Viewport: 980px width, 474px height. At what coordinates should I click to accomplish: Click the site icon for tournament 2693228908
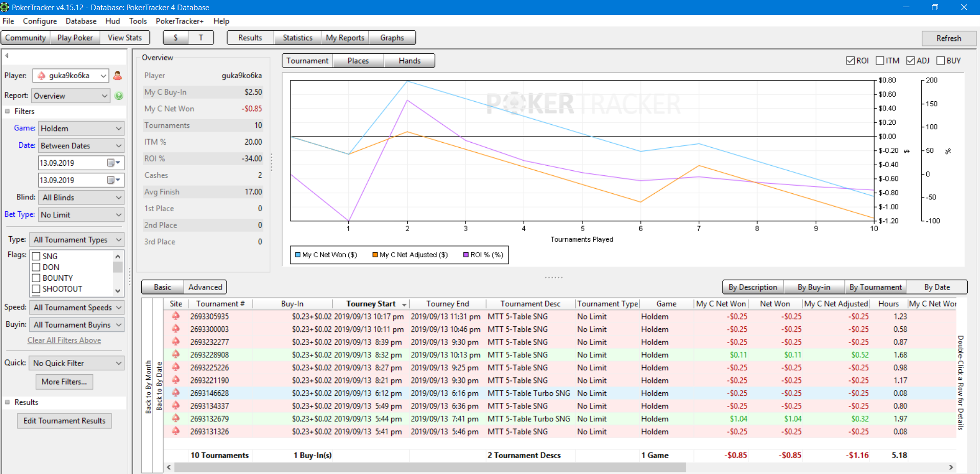[176, 354]
